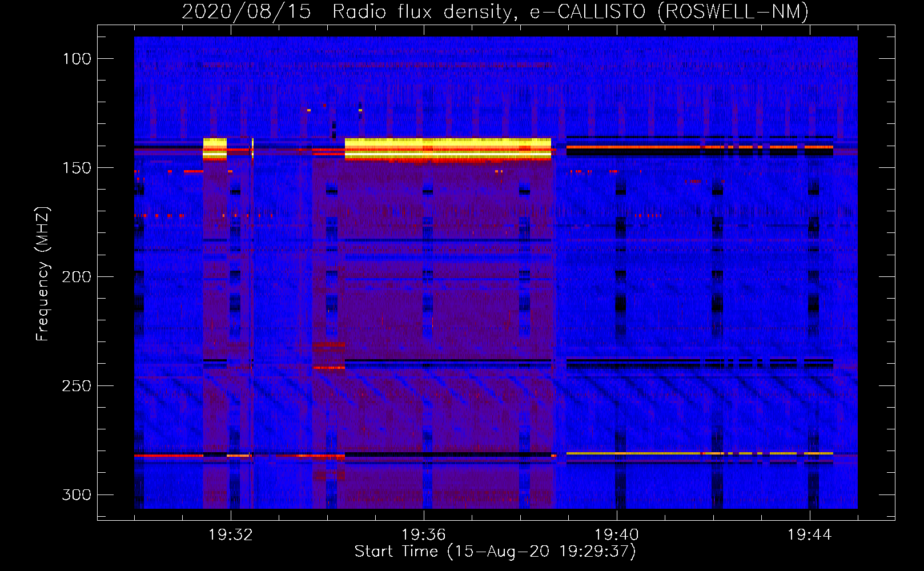Click the "Frequency (MHZ)" y-axis label
The image size is (924, 571).
coord(43,274)
